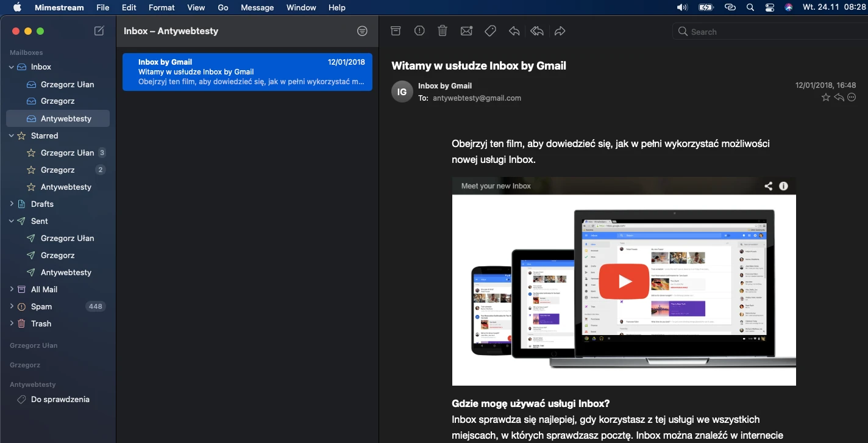Click the IG sender avatar
Screen dimensions: 868x443
[x=402, y=92]
